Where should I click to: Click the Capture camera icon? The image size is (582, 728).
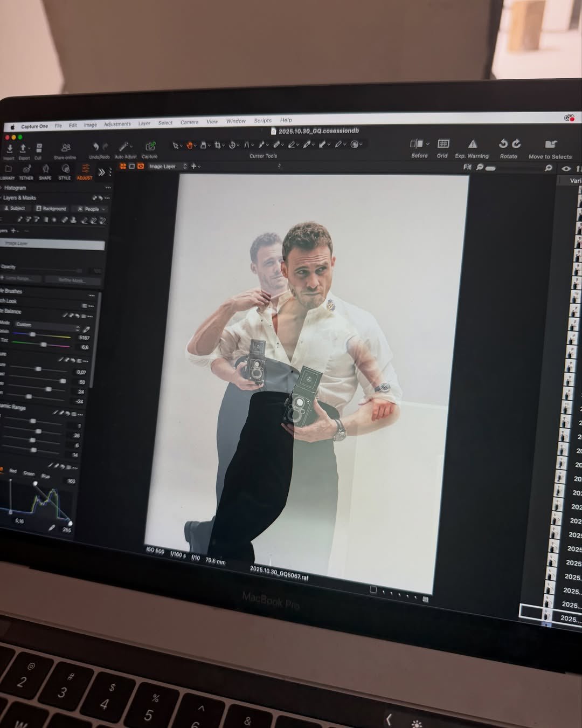point(150,147)
